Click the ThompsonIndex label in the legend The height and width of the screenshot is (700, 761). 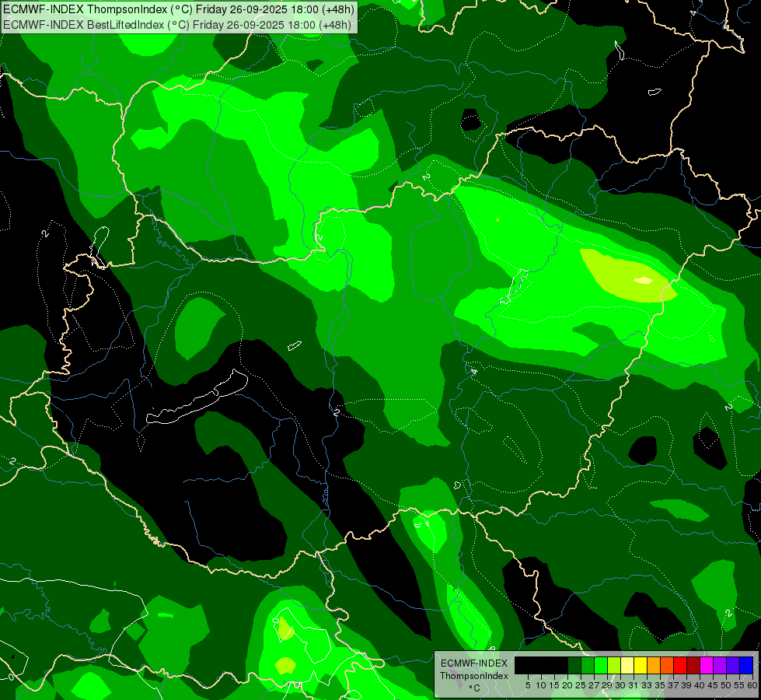[474, 676]
